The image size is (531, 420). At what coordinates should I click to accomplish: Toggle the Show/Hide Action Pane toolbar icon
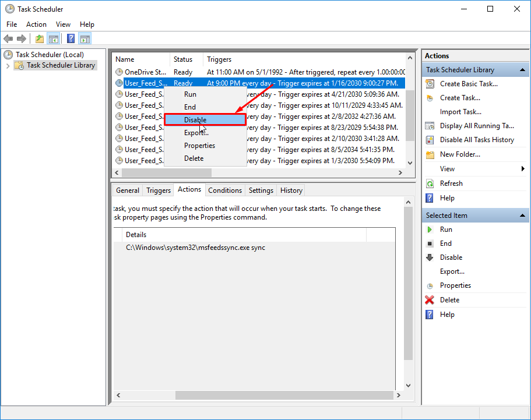85,39
